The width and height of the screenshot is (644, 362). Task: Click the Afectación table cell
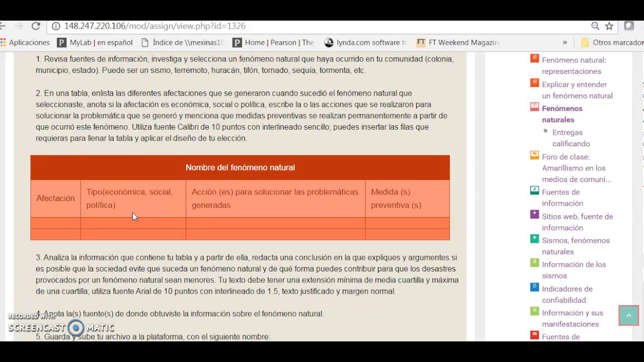tap(55, 199)
